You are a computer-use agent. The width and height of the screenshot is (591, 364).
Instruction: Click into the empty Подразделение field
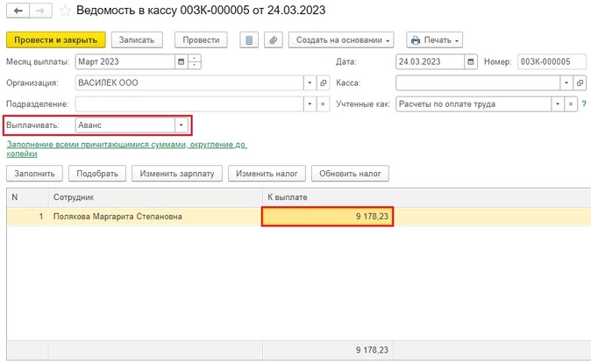[189, 104]
